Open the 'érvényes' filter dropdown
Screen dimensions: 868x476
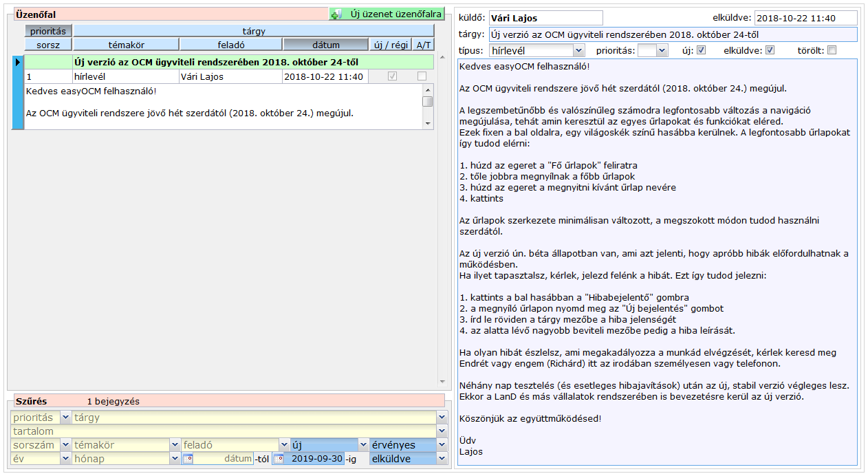441,445
